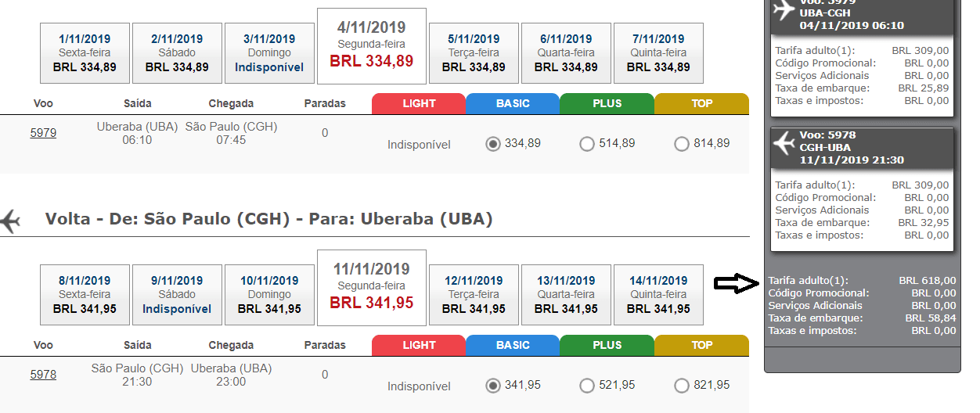Open flight number 5979 details link

(x=43, y=133)
